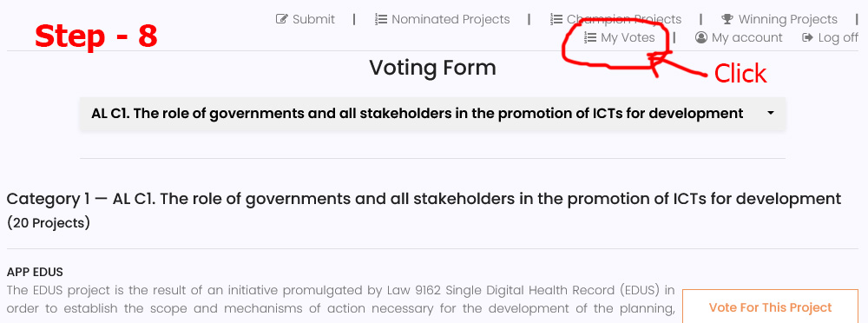Image resolution: width=868 pixels, height=323 pixels.
Task: Click the Log off exit icon
Action: point(807,37)
